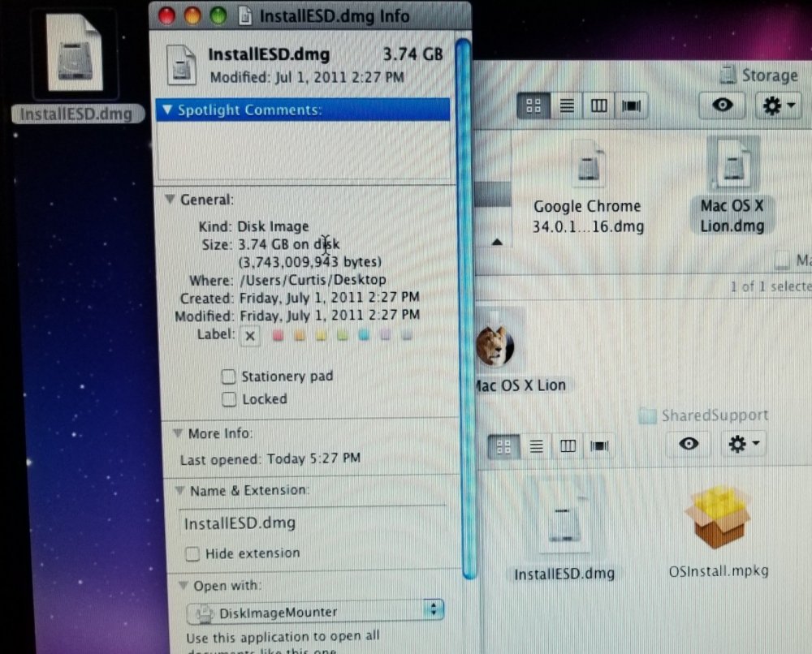812x654 pixels.
Task: Collapse the Open with section
Action: [x=183, y=586]
